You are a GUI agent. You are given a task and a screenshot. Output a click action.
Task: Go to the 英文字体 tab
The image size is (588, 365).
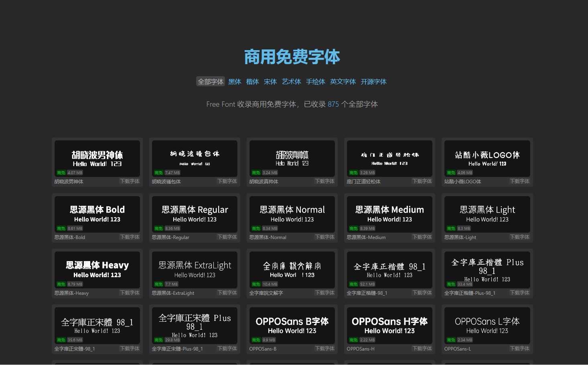(343, 82)
